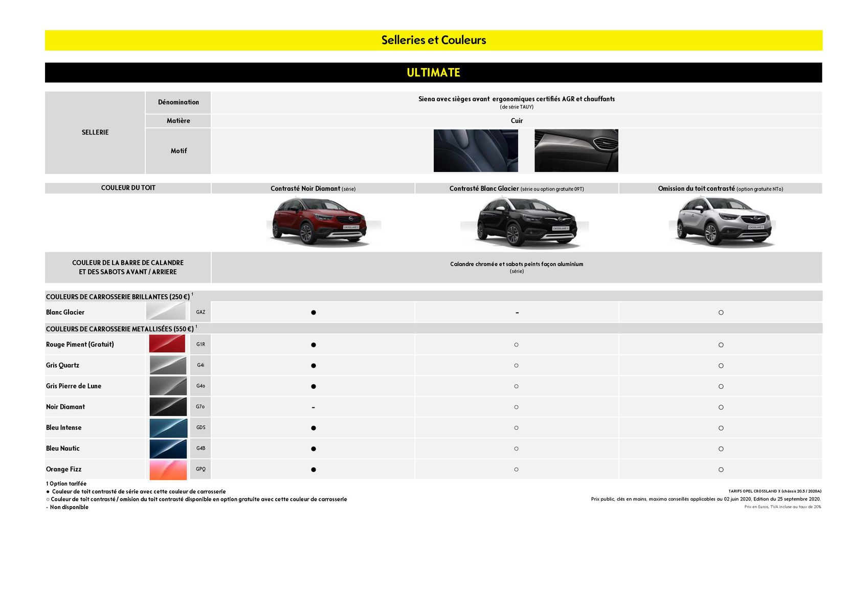This screenshot has width=868, height=614.
Task: Click the Blanc Glacier color swatch
Action: (166, 311)
